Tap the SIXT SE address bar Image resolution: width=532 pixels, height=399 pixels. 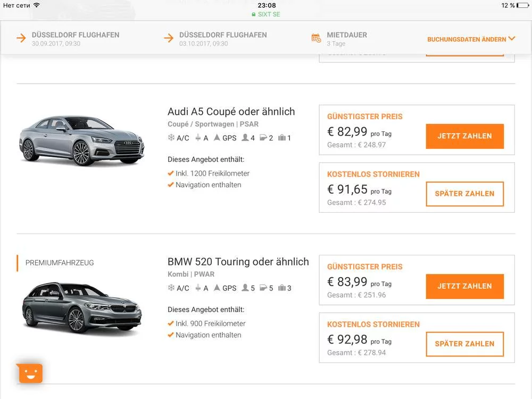click(x=266, y=14)
